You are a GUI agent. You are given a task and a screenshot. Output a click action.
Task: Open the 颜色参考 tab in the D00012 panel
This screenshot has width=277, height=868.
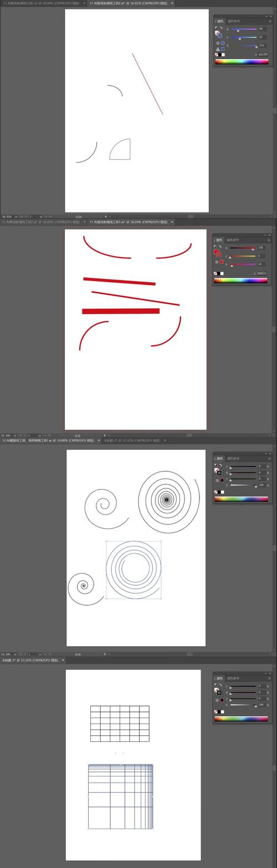point(233,240)
